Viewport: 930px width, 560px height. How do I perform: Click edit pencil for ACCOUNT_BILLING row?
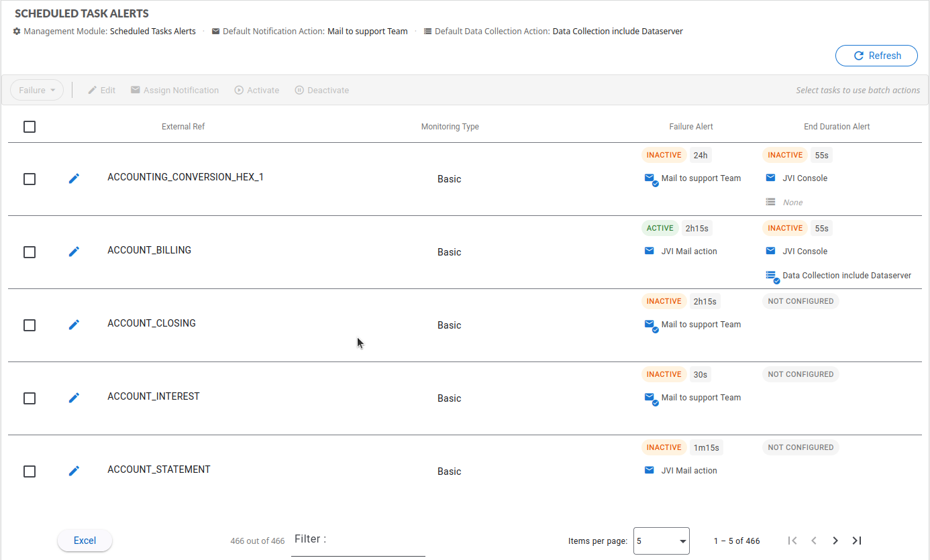pos(74,251)
